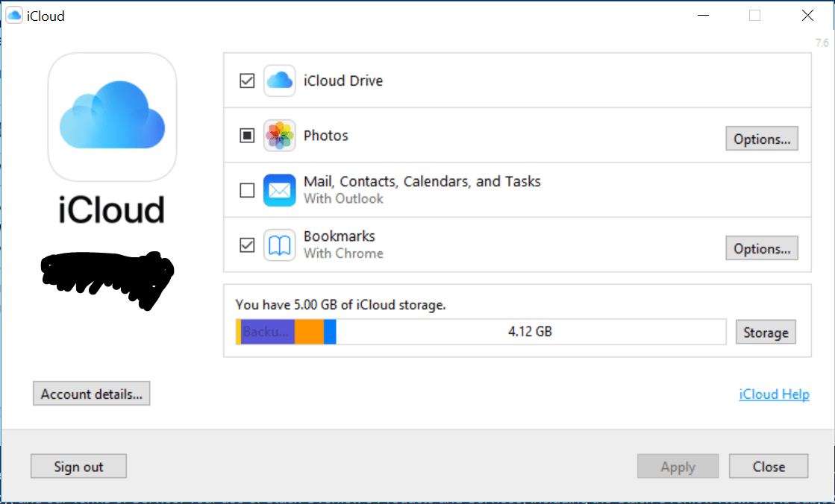Close the iCloud dialog with Close button
The width and height of the screenshot is (835, 504).
[769, 467]
